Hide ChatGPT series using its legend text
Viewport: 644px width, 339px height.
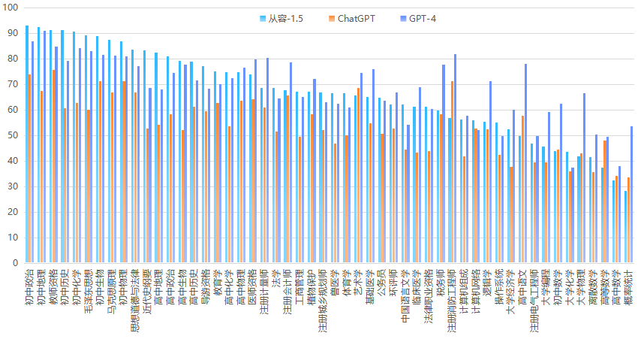pyautogui.click(x=357, y=18)
